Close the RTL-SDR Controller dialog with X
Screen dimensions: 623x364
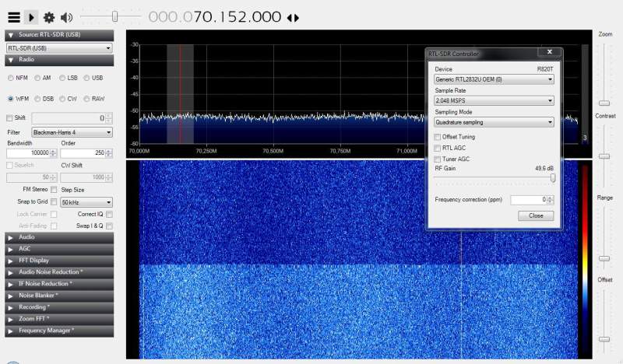pos(550,53)
